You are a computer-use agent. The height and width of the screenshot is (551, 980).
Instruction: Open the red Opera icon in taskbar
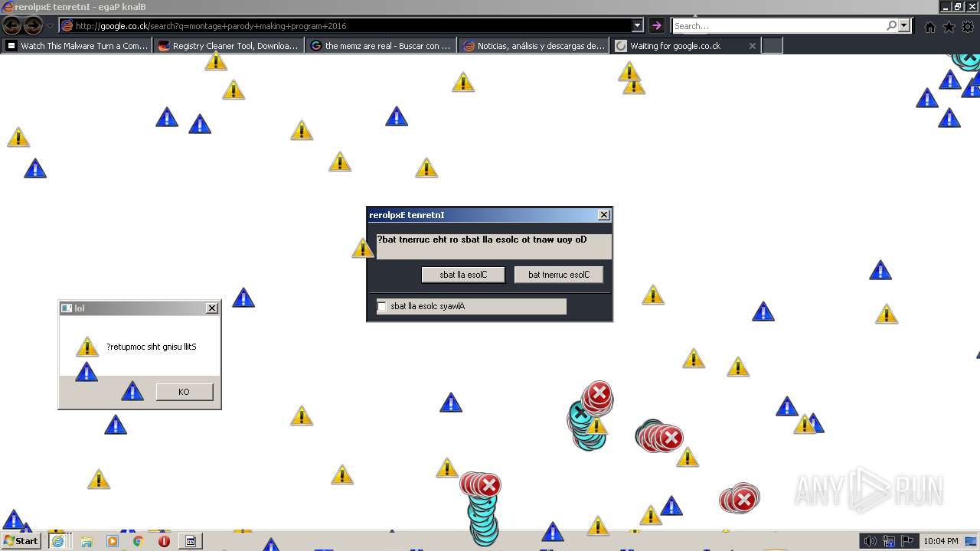pyautogui.click(x=164, y=541)
